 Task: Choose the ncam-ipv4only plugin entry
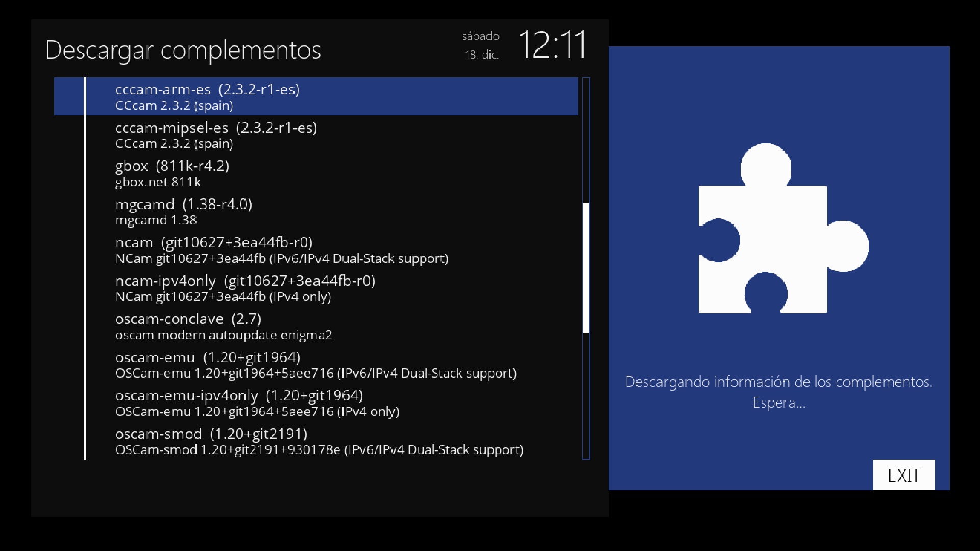(x=316, y=288)
